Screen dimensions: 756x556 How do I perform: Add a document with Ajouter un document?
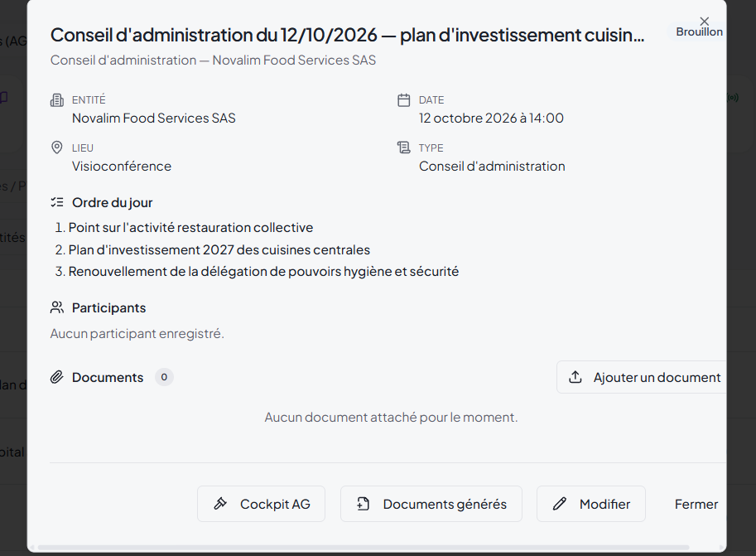pos(642,377)
